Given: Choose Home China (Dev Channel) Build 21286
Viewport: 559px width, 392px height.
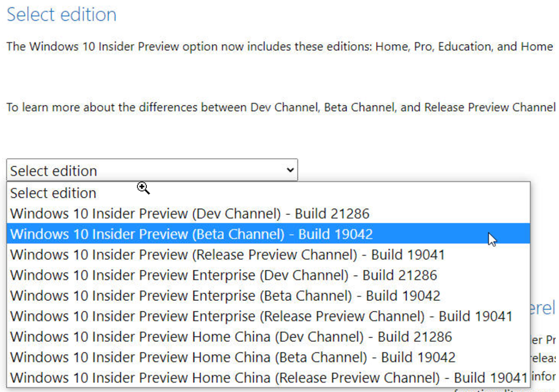Looking at the screenshot, I should tap(231, 337).
